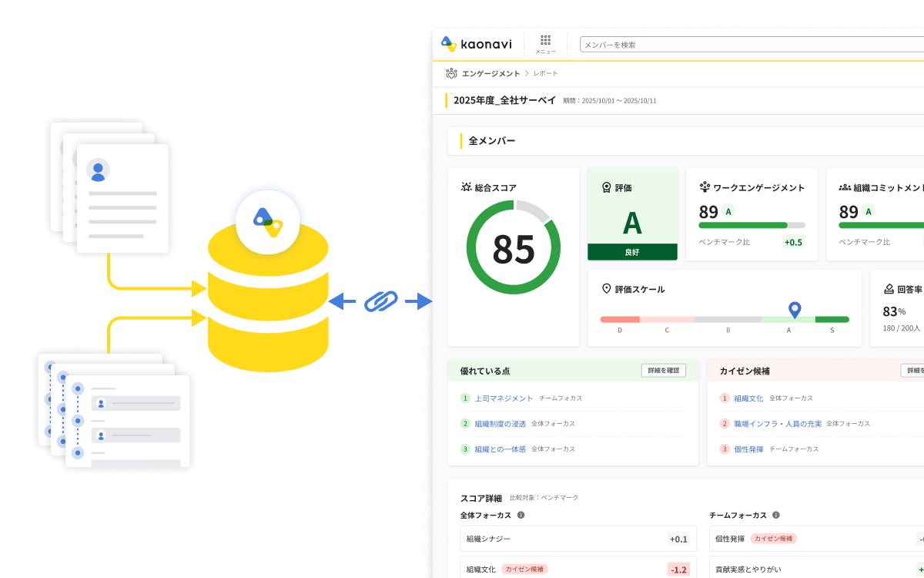Click the +0.5 benchmark badge
This screenshot has width=924, height=578.
[793, 242]
